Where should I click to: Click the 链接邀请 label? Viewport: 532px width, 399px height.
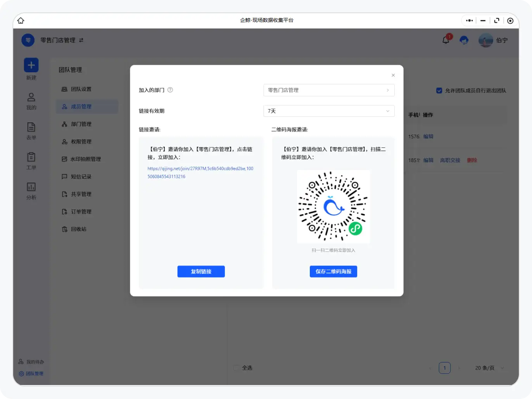(x=150, y=130)
